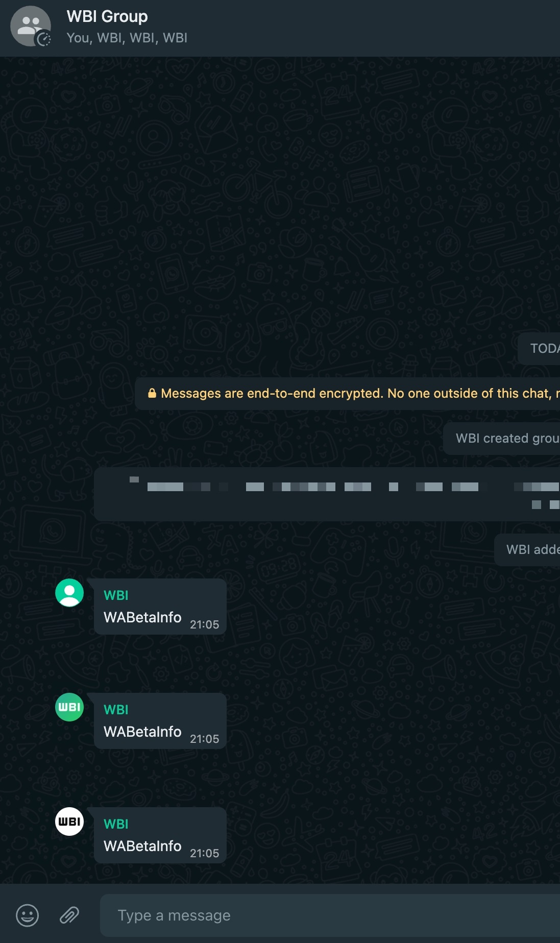Click the disappearing-messages timer badge on group avatar
560x943 pixels.
tap(44, 39)
